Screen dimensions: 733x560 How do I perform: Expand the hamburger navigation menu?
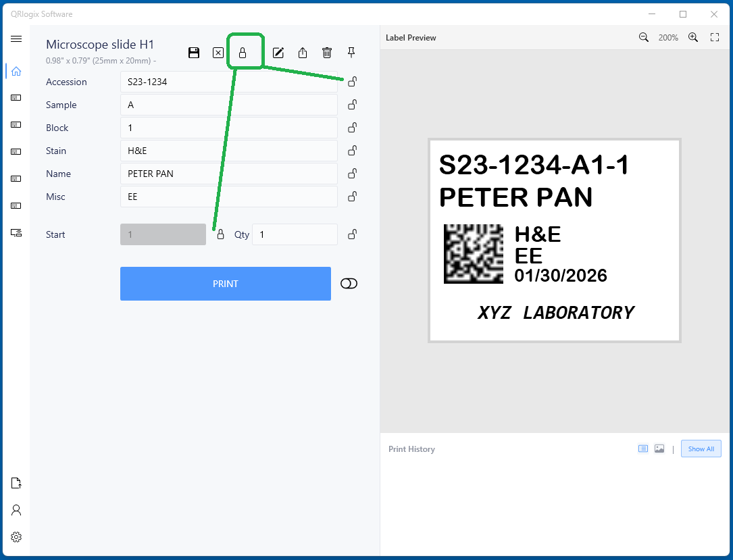point(16,39)
